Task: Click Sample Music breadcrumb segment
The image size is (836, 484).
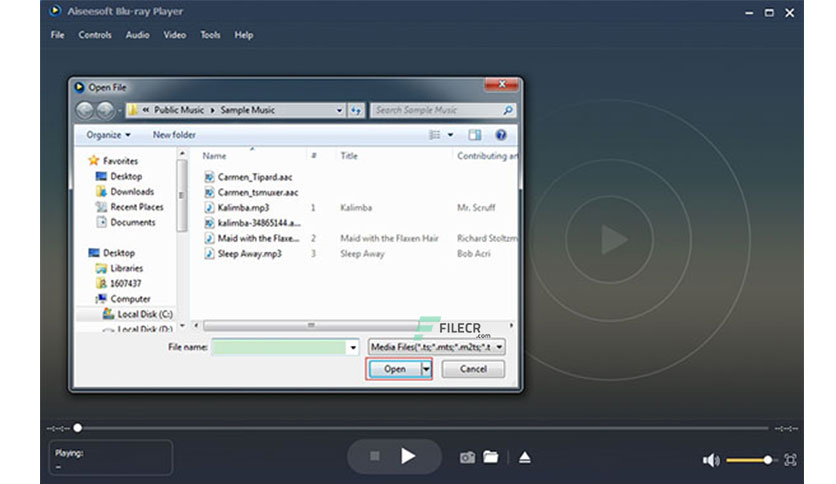Action: click(247, 110)
